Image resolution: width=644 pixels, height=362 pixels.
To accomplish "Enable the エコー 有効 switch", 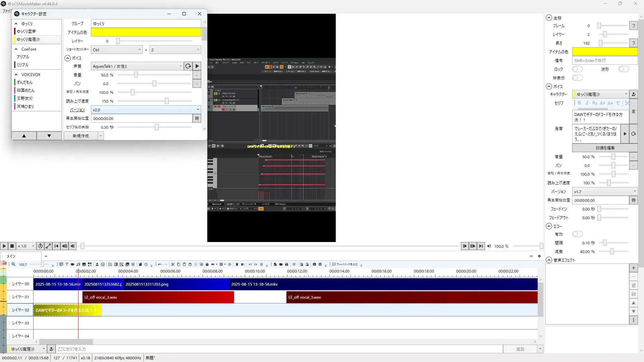I will (x=577, y=234).
